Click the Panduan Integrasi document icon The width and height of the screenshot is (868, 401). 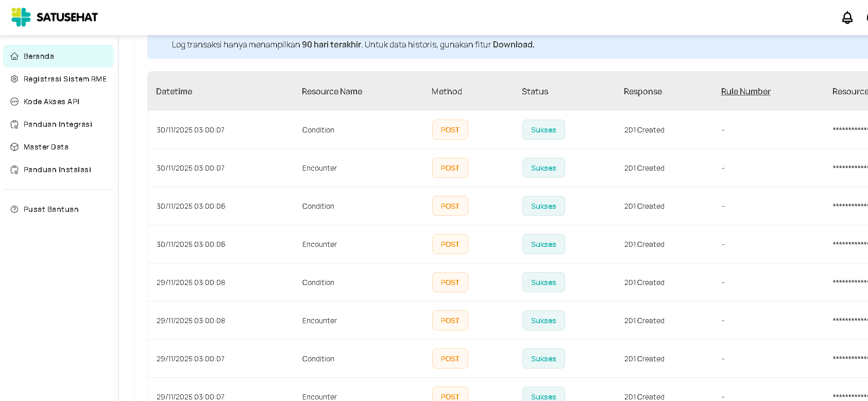click(14, 124)
